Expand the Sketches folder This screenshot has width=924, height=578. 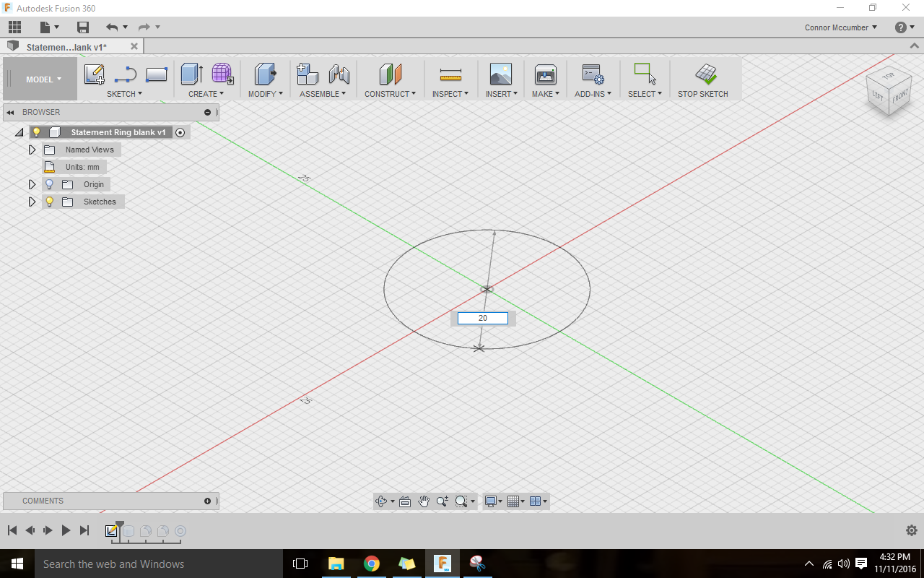[x=32, y=202]
